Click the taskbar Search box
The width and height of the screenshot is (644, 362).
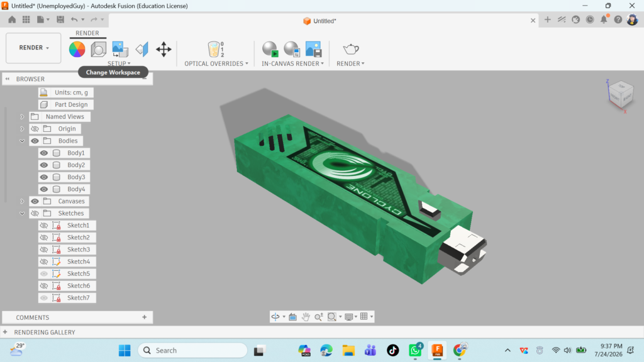[x=192, y=351]
